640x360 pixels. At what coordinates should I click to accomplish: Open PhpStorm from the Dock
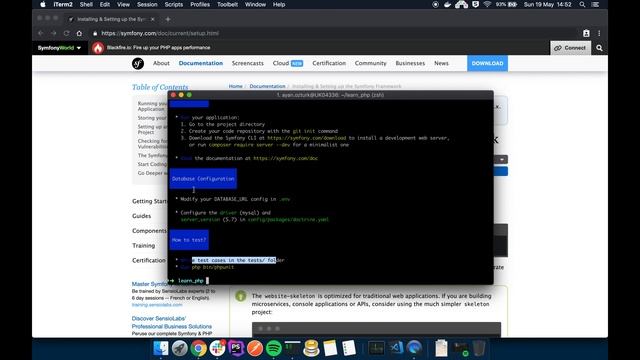(x=236, y=348)
